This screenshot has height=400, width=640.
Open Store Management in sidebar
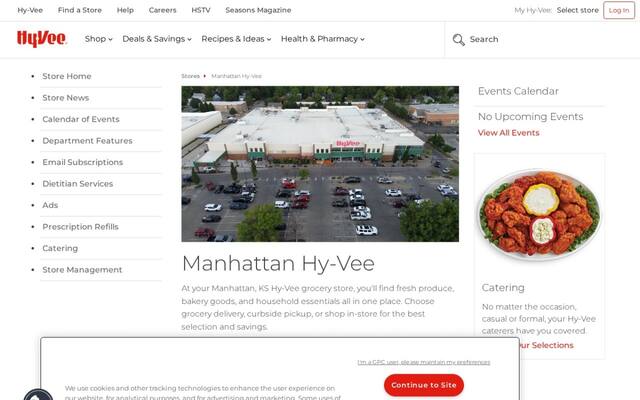click(x=82, y=270)
